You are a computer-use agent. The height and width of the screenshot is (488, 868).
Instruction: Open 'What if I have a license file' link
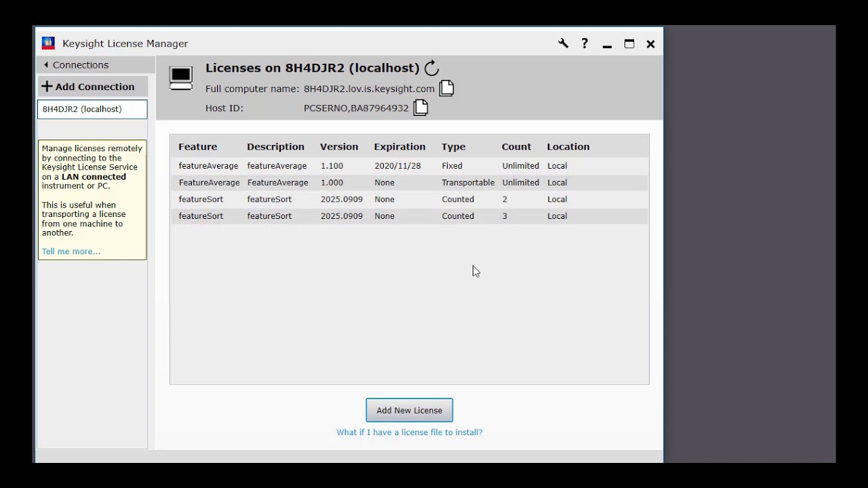coord(410,432)
